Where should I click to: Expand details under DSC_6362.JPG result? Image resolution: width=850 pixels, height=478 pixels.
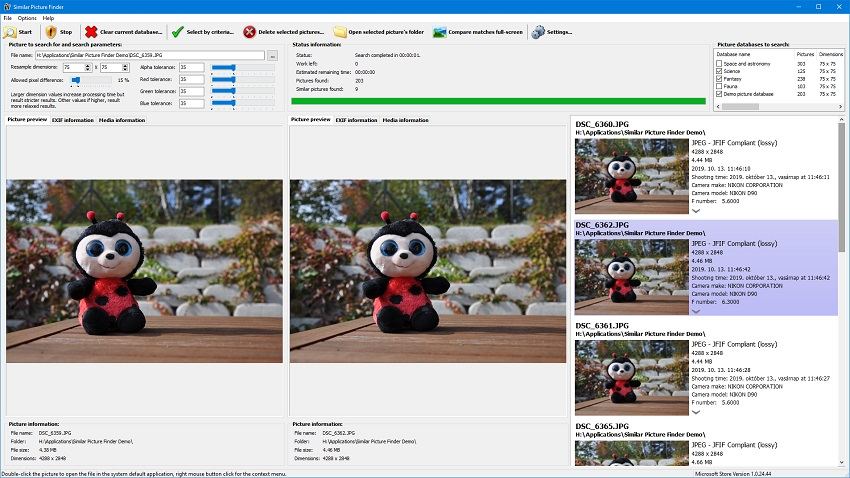point(696,312)
